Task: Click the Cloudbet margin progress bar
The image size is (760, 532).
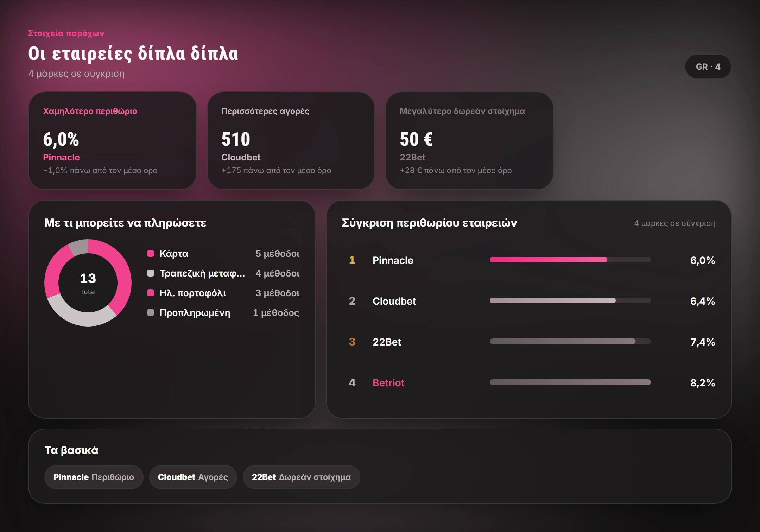Action: coord(570,300)
